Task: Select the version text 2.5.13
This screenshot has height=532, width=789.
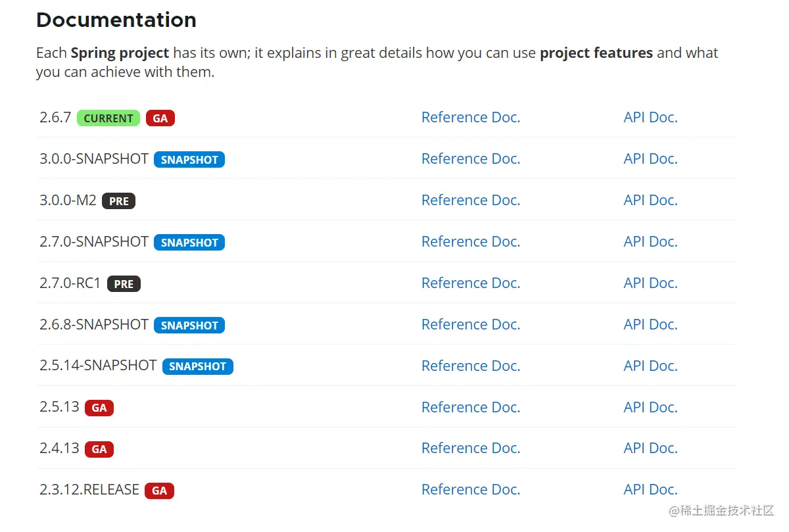Action: pos(60,407)
